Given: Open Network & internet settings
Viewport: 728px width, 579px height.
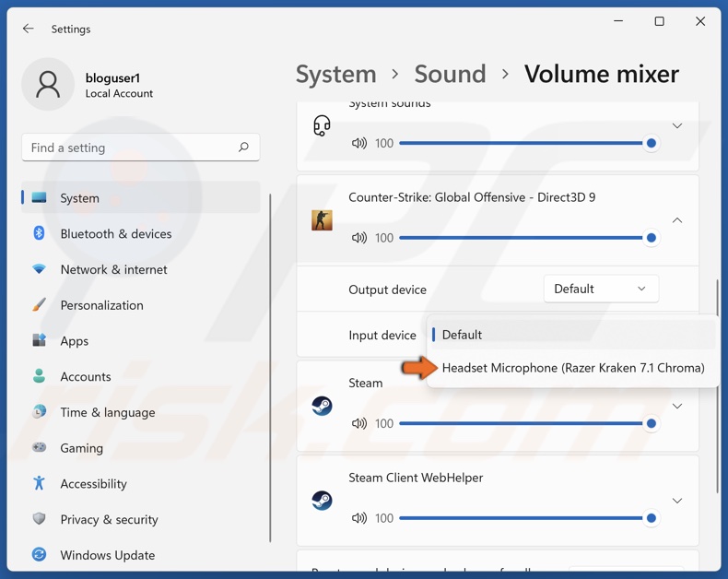Looking at the screenshot, I should point(141,269).
